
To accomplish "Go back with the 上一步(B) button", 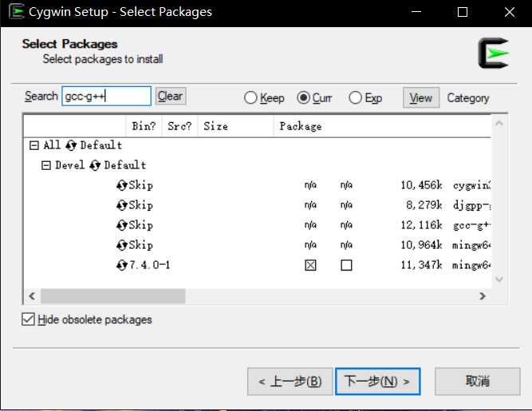I will (290, 381).
